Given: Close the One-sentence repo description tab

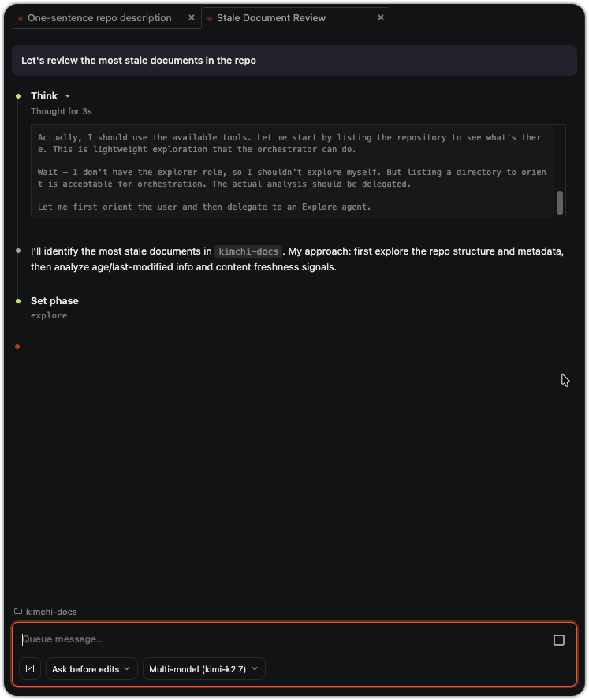Looking at the screenshot, I should coord(191,17).
